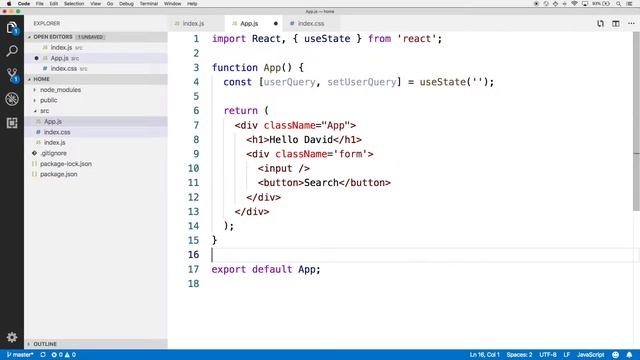Click the feedback smiley in status bar

tap(616, 355)
